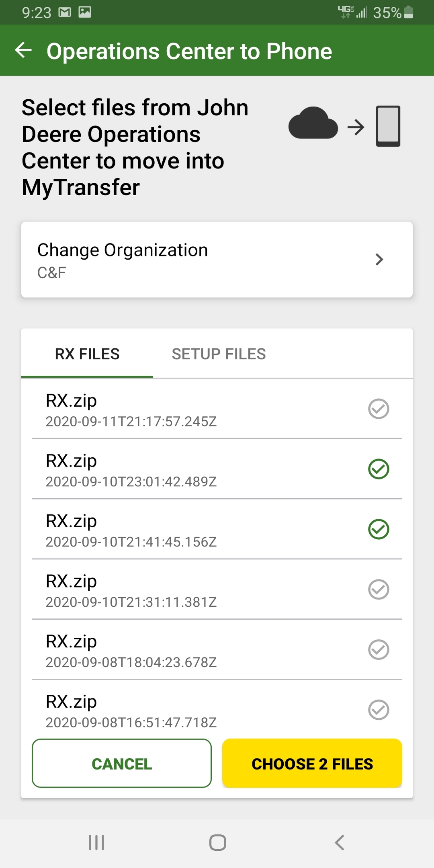Screen dimensions: 434x868
Task: Tap the RX.zip 2020-09-08T16:51:47 list row
Action: pyautogui.click(x=217, y=710)
